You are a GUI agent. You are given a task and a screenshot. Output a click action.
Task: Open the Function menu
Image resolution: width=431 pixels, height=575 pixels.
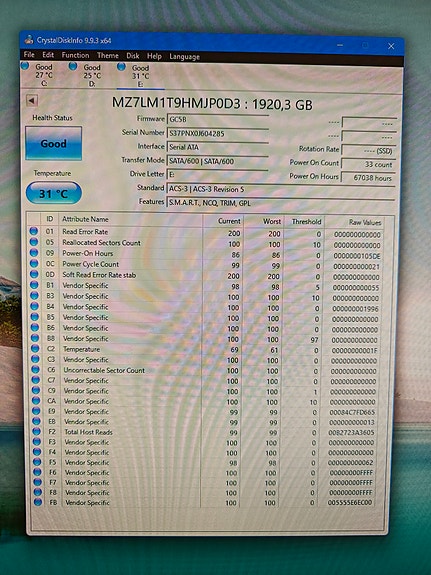coord(75,55)
